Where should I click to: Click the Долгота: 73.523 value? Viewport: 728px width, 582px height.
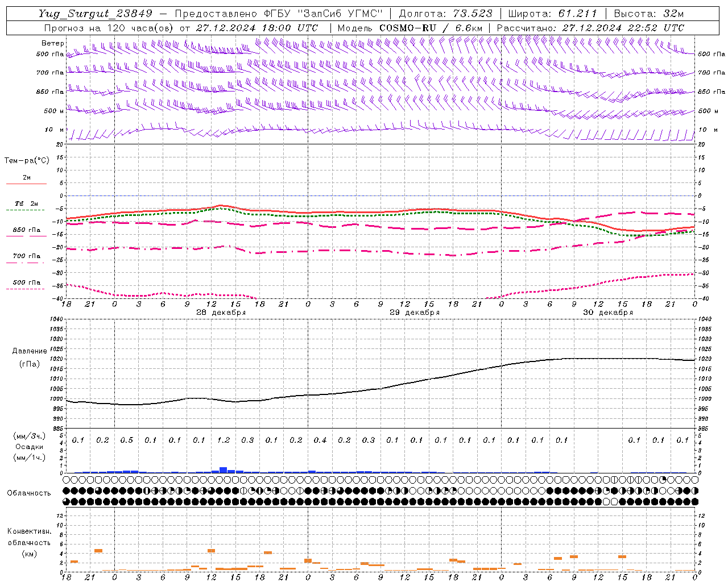[x=446, y=14]
